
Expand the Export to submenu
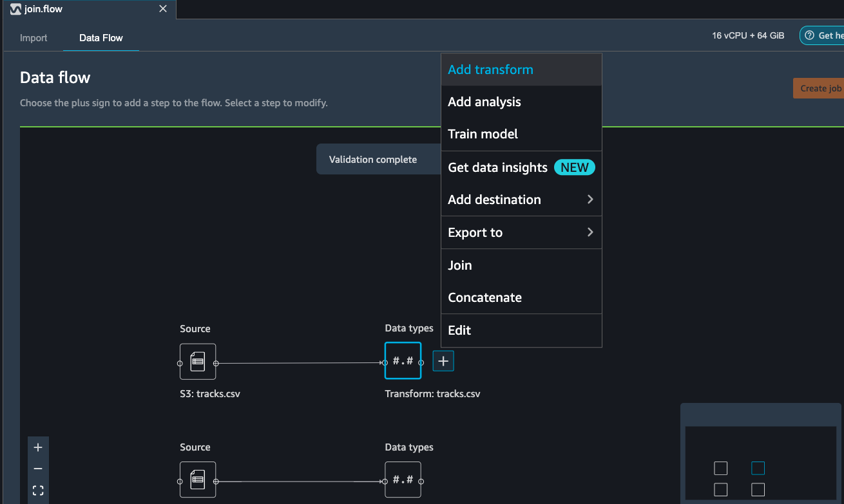tap(521, 232)
